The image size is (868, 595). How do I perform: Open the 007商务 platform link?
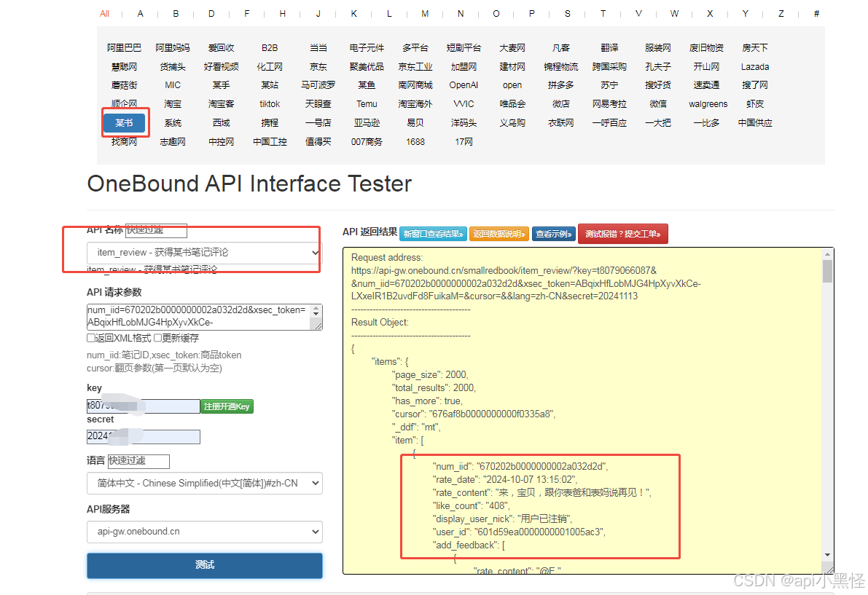367,142
